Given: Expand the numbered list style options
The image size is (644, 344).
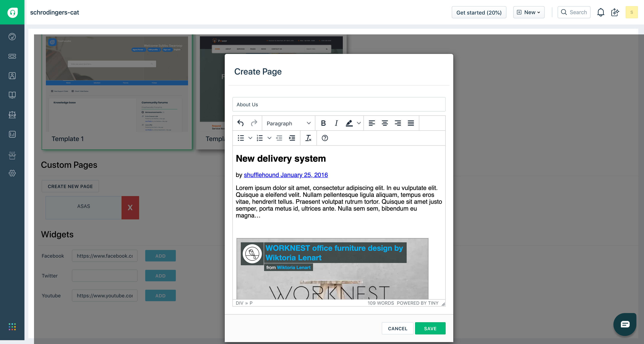Looking at the screenshot, I should pos(269,138).
